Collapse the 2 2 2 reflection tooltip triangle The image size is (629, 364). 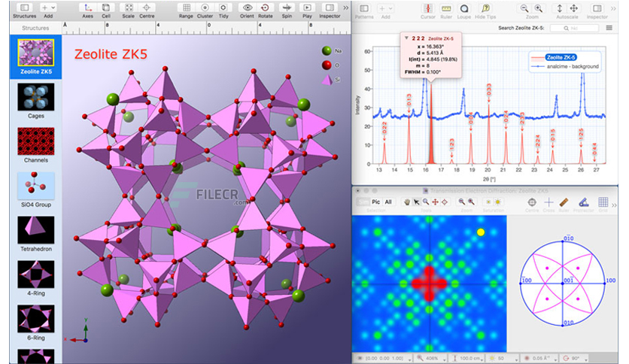pyautogui.click(x=406, y=38)
